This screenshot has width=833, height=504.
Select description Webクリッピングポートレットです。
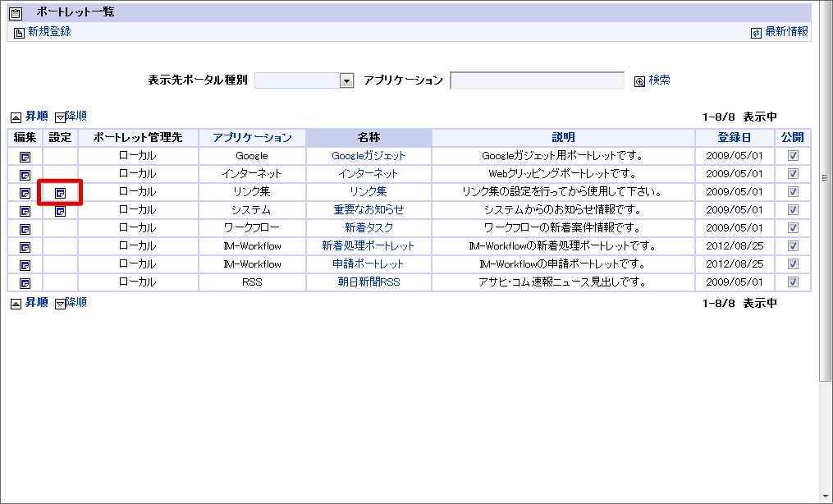tap(563, 174)
